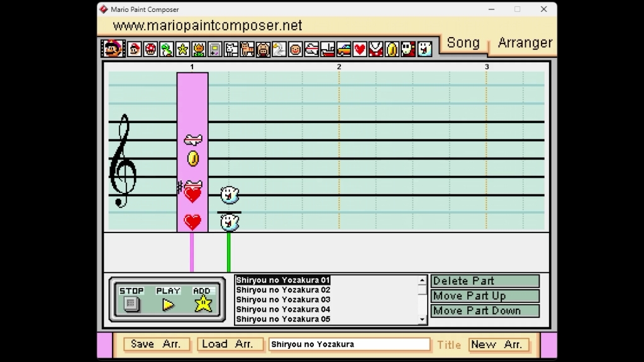Click the Move Part Up button
Image resolution: width=644 pixels, height=362 pixels.
point(485,296)
